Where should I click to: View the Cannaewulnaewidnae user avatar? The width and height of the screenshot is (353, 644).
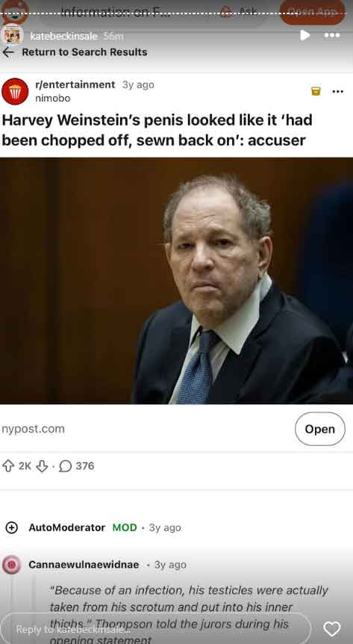[11, 564]
